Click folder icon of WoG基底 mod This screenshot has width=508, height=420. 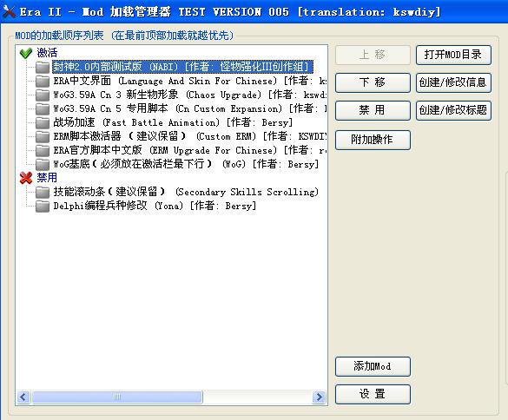point(43,164)
